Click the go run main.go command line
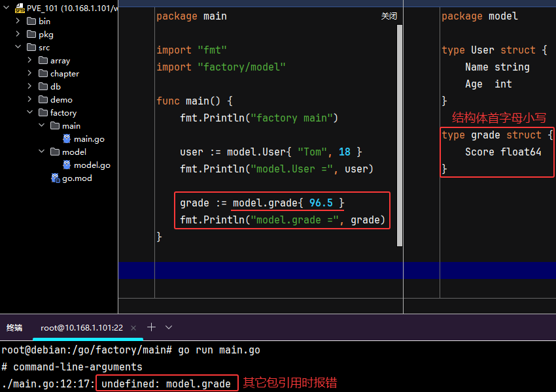The image size is (556, 392). point(218,350)
